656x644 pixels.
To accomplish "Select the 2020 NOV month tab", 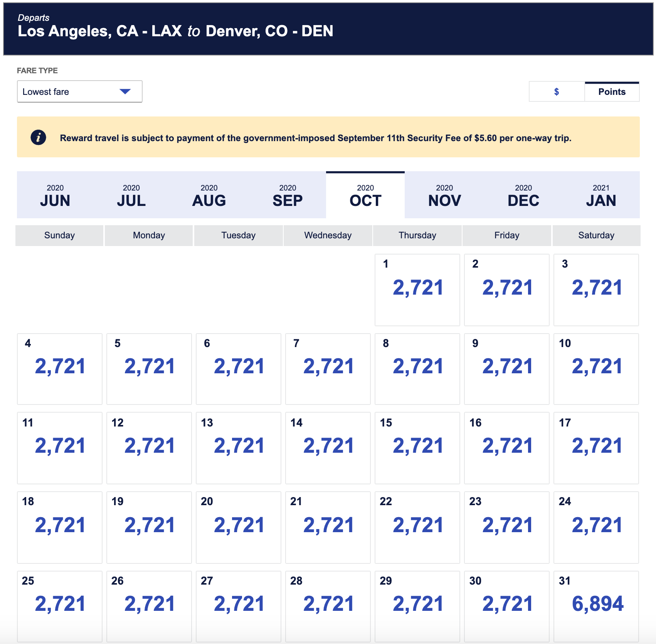I will [x=444, y=195].
